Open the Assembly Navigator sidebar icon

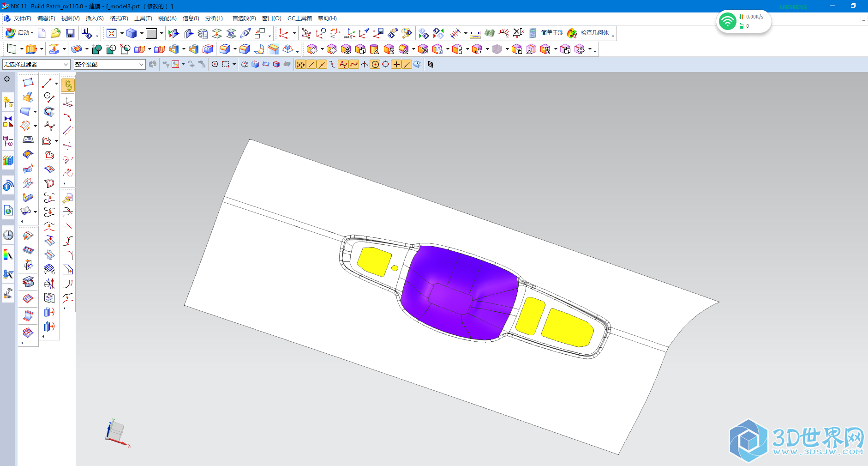click(x=8, y=102)
